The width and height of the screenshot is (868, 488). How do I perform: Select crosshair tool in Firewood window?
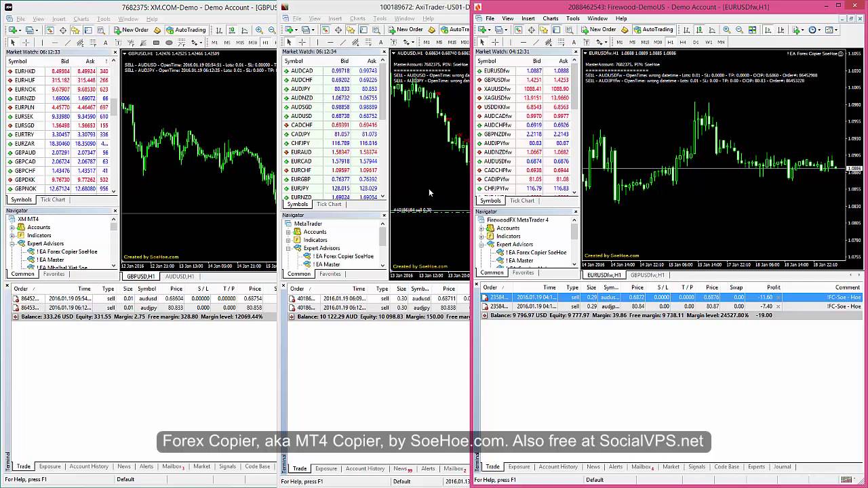495,42
